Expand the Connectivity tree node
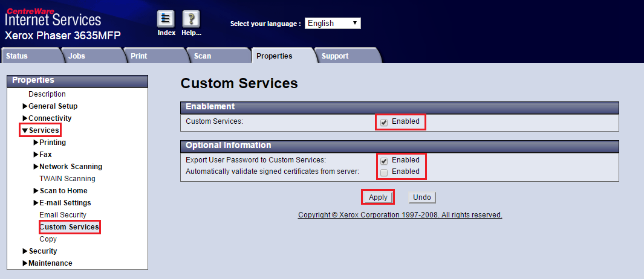This screenshot has width=644, height=279. tap(25, 118)
